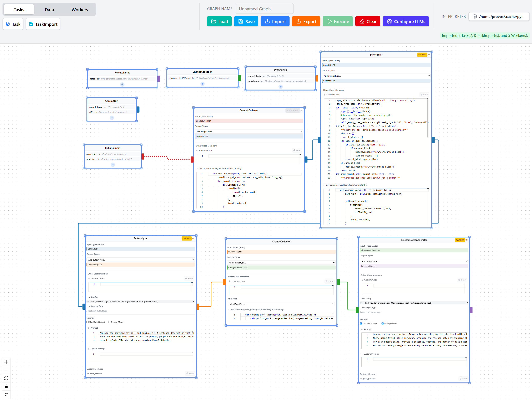The width and height of the screenshot is (532, 401).
Task: Toggle the DiffAnalyzer CACHED badge
Action: 187,239
